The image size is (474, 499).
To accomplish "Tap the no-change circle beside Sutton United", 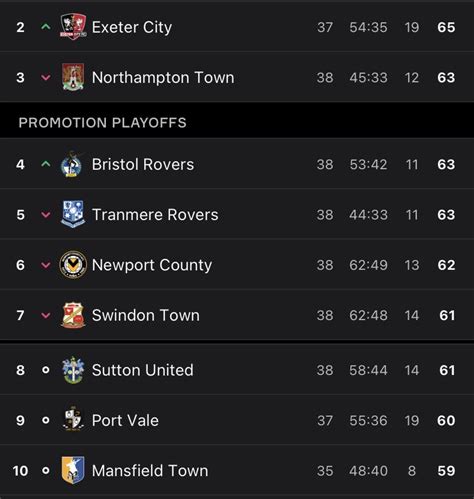I will [x=46, y=370].
